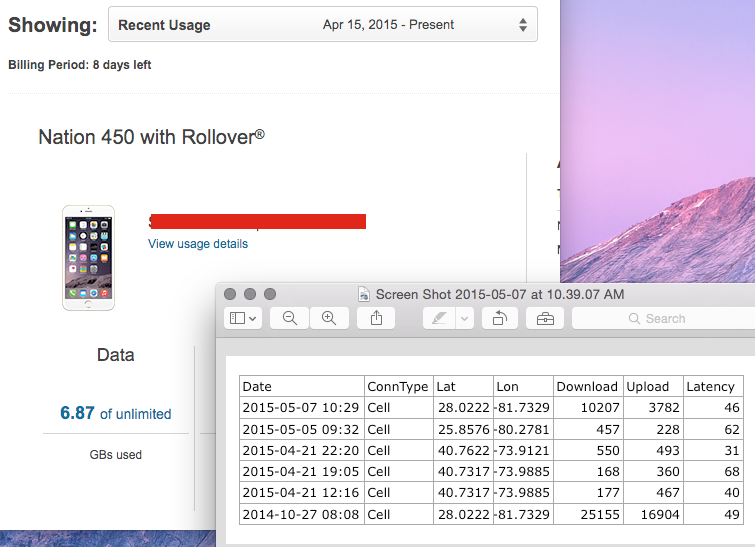Minimize the Preview window
The image size is (755, 547).
250,294
